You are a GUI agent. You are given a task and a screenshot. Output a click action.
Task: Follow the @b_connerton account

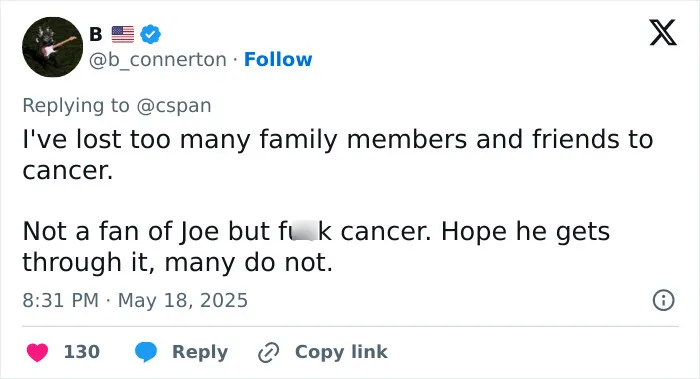point(278,59)
